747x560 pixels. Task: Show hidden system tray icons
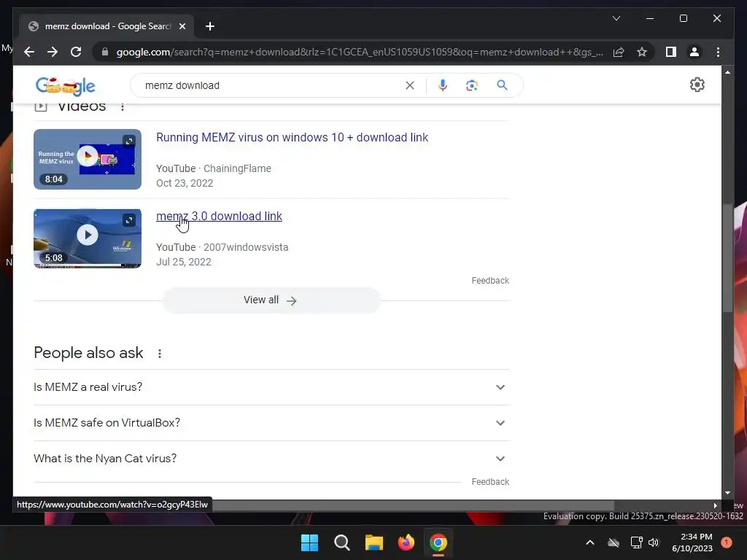click(589, 542)
